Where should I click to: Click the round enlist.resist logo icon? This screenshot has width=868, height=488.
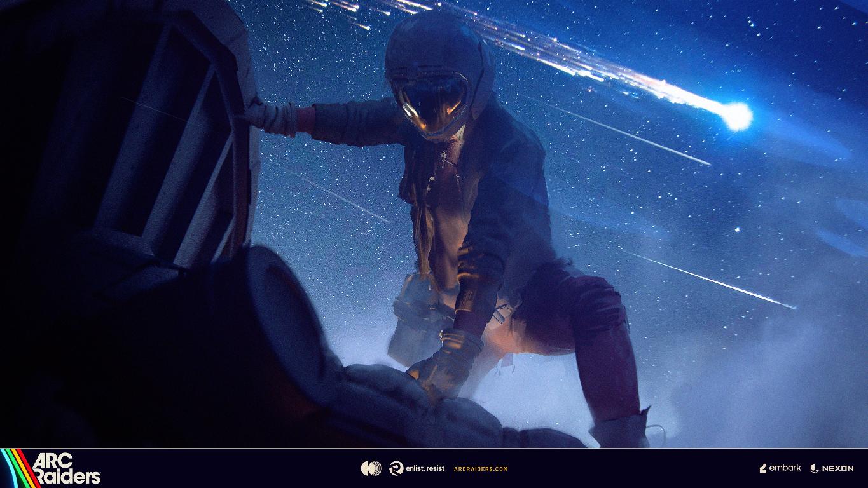[x=396, y=468]
